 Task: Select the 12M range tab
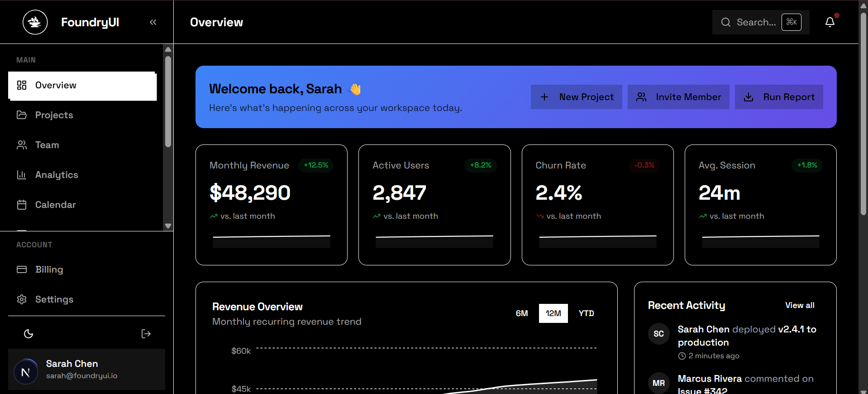pyautogui.click(x=553, y=313)
